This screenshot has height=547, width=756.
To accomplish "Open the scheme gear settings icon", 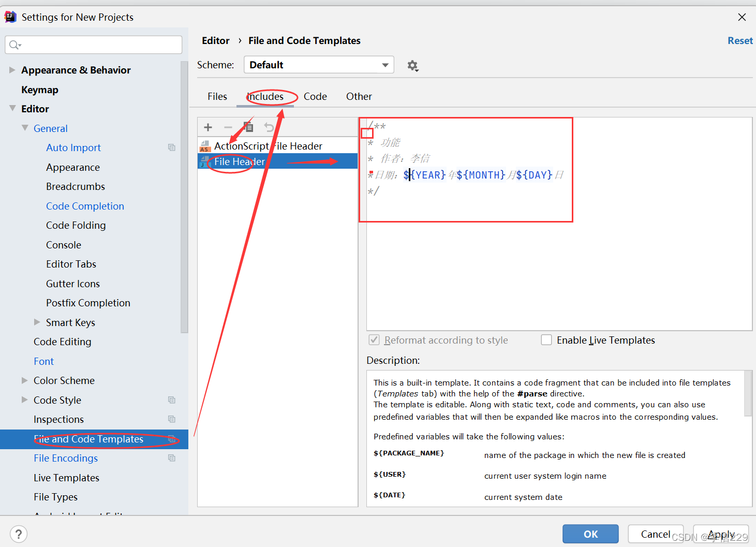I will 412,66.
